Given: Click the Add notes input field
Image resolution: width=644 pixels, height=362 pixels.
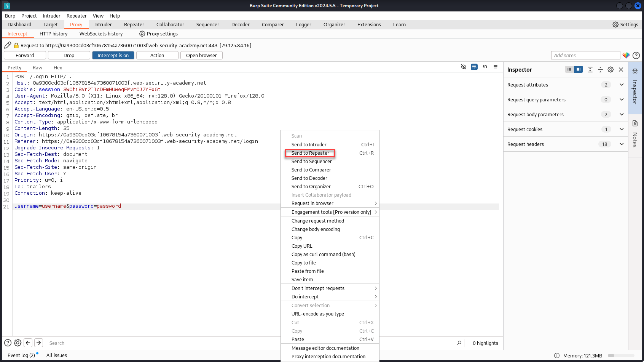Looking at the screenshot, I should 586,55.
